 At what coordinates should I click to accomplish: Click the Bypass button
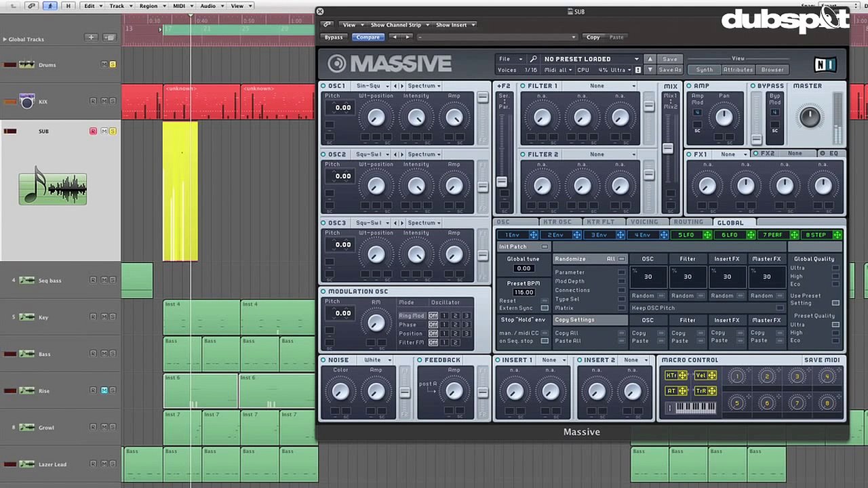tap(334, 37)
